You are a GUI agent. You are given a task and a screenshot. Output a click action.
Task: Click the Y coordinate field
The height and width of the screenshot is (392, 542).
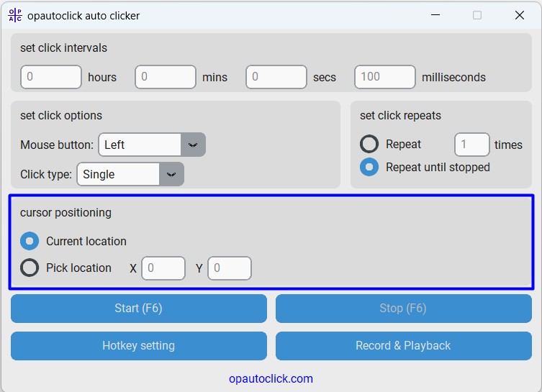point(230,268)
